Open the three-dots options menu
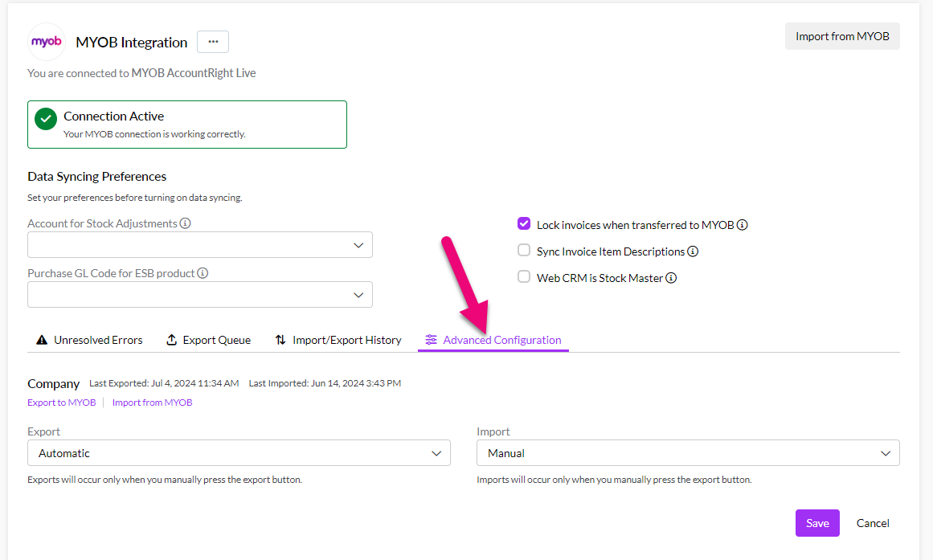The width and height of the screenshot is (933, 560). (213, 42)
